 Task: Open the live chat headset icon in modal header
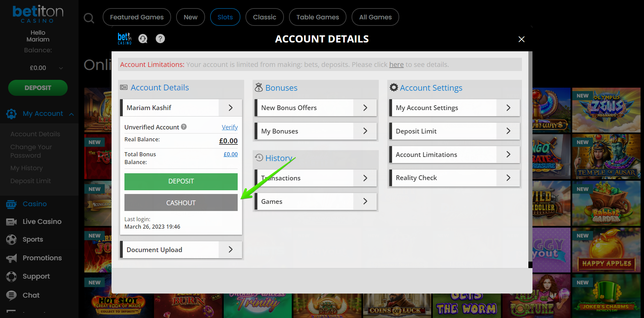point(143,39)
